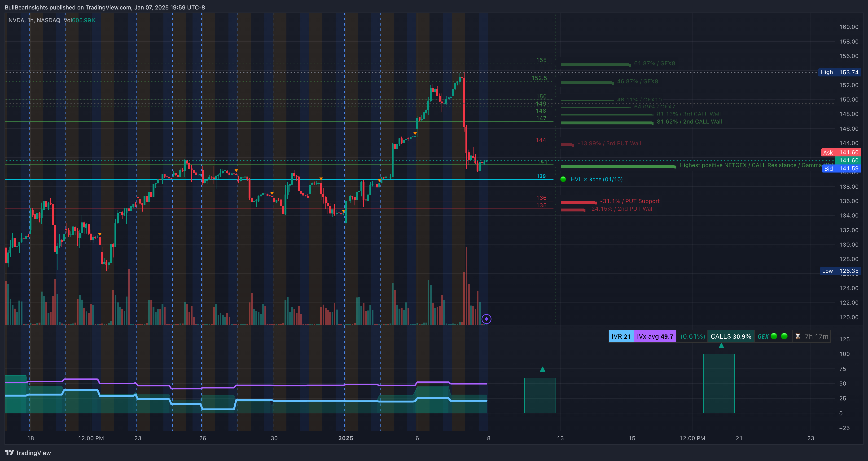Click the green 141 strike level label
Screen dimensions: 868x461
click(542, 162)
